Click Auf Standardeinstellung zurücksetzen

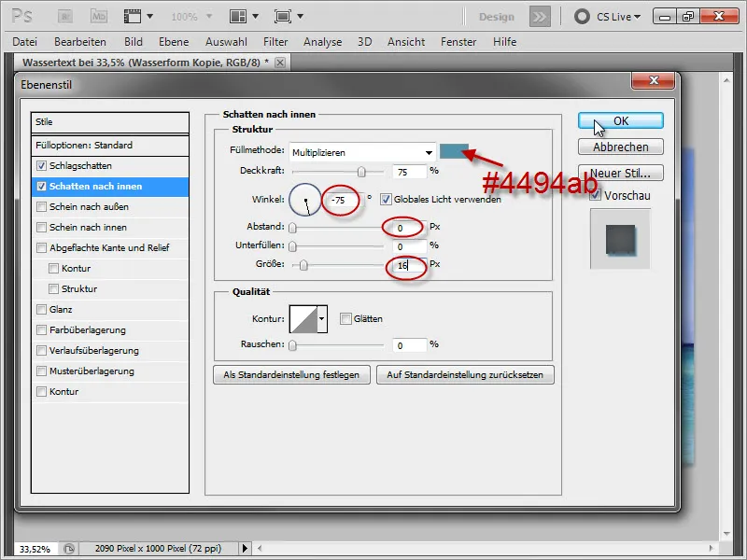(x=465, y=375)
